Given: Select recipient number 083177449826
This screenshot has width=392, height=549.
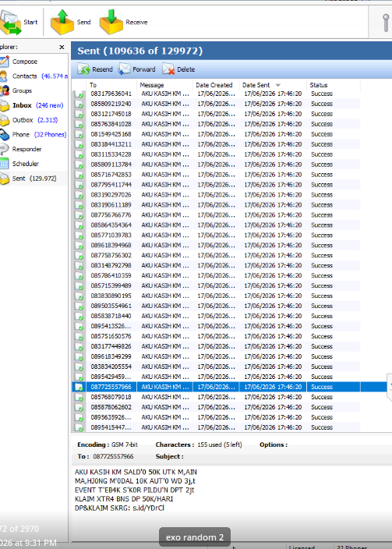Looking at the screenshot, I should point(111,346).
